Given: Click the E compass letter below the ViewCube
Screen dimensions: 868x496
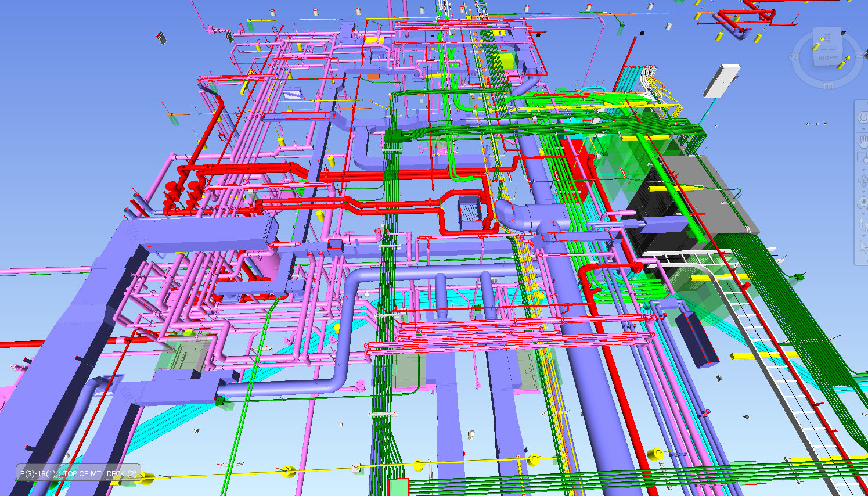Looking at the screenshot, I should [829, 86].
